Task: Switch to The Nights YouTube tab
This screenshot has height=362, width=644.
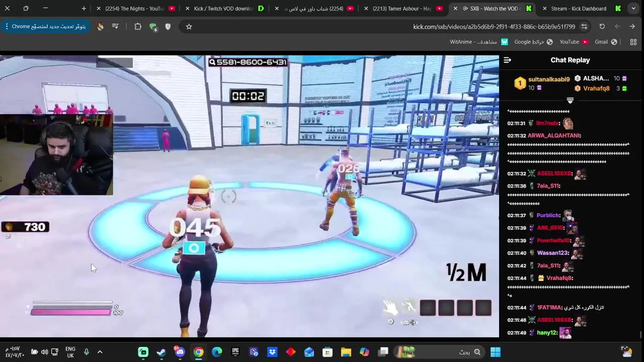Action: click(135, 9)
